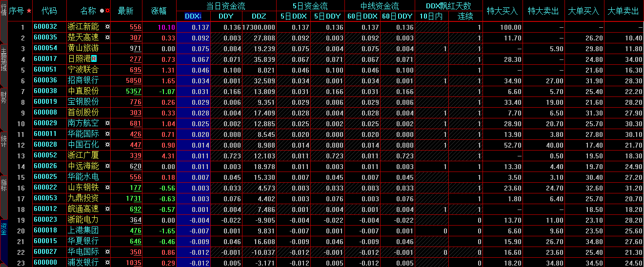Click the 5日资金流 group header
644x267 pixels.
(x=310, y=6)
